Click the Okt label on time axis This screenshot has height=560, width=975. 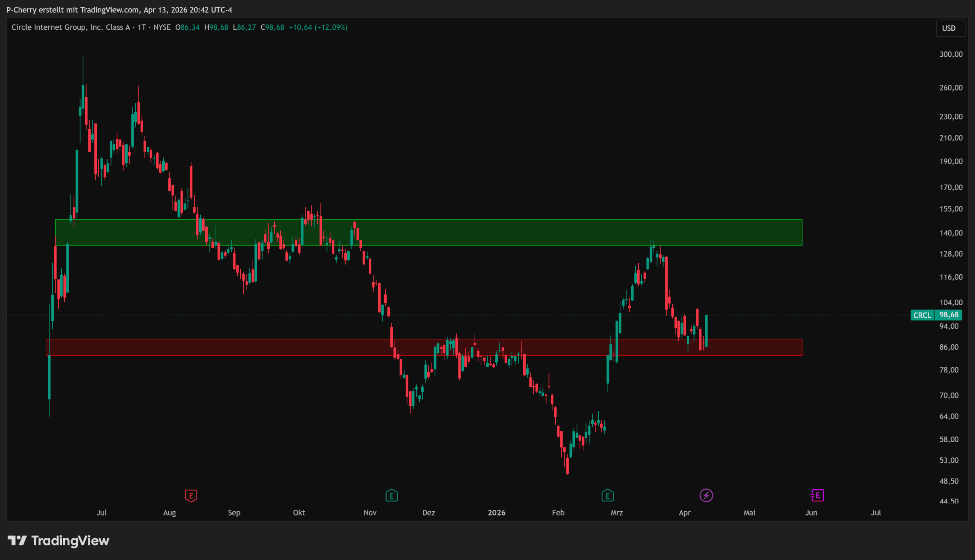[299, 513]
